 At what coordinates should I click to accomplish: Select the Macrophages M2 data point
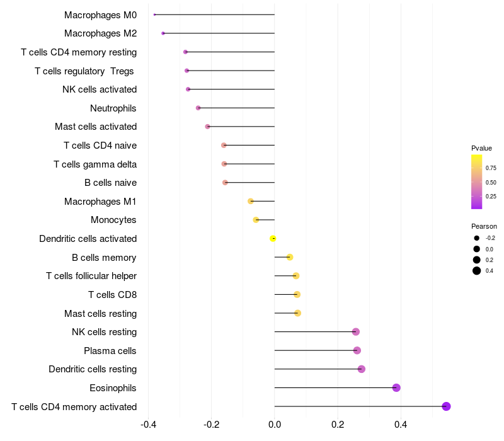(163, 33)
